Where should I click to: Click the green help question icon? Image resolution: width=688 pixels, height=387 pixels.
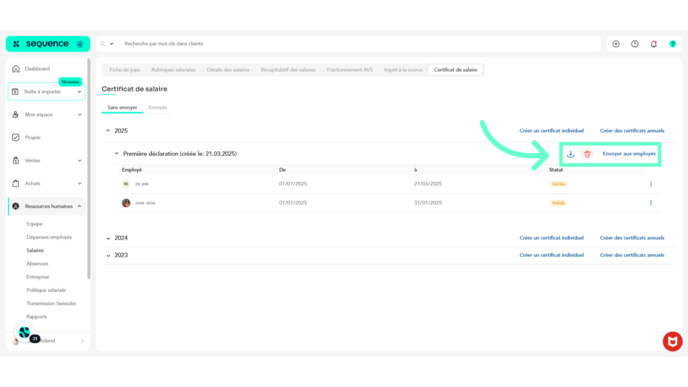pos(673,44)
